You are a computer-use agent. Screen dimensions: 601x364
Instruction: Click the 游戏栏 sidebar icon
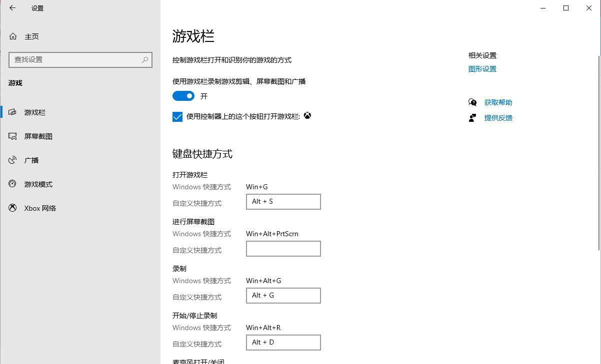click(x=13, y=112)
